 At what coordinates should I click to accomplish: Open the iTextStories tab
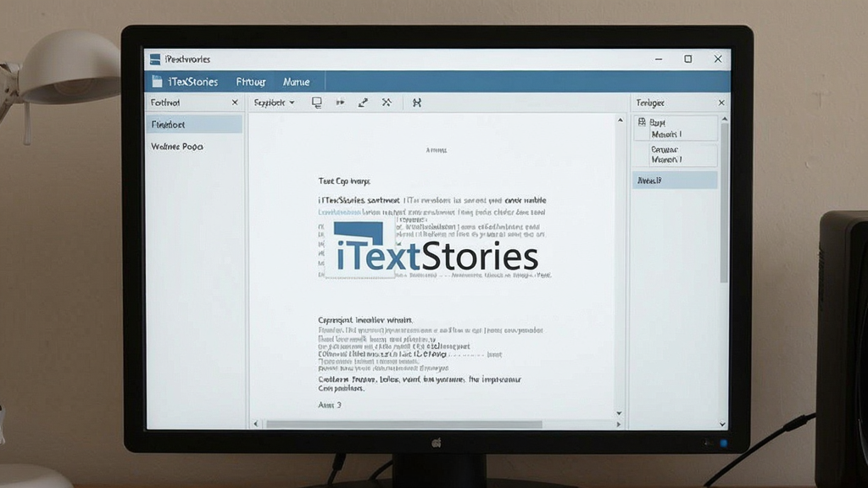coord(192,82)
